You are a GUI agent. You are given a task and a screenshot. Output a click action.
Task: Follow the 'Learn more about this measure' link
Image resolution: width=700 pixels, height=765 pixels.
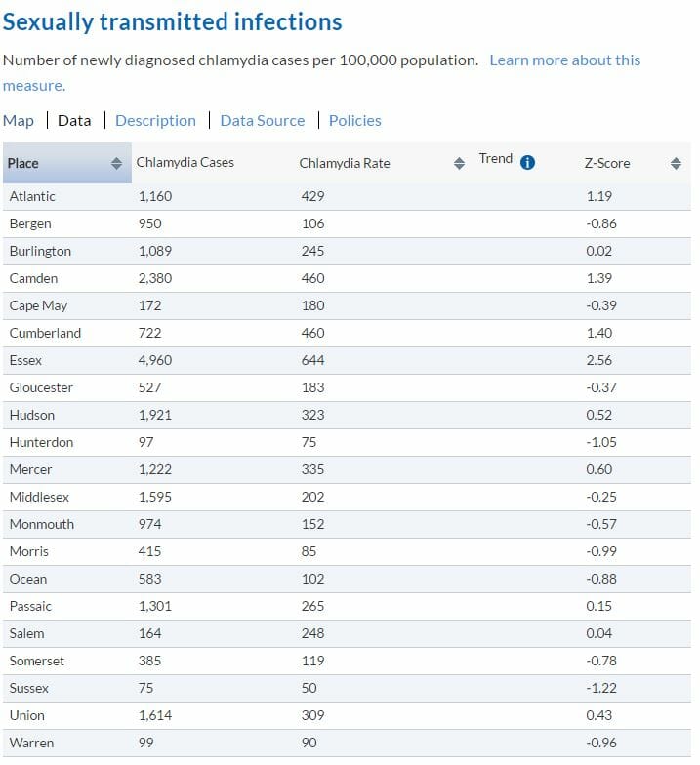[x=564, y=60]
